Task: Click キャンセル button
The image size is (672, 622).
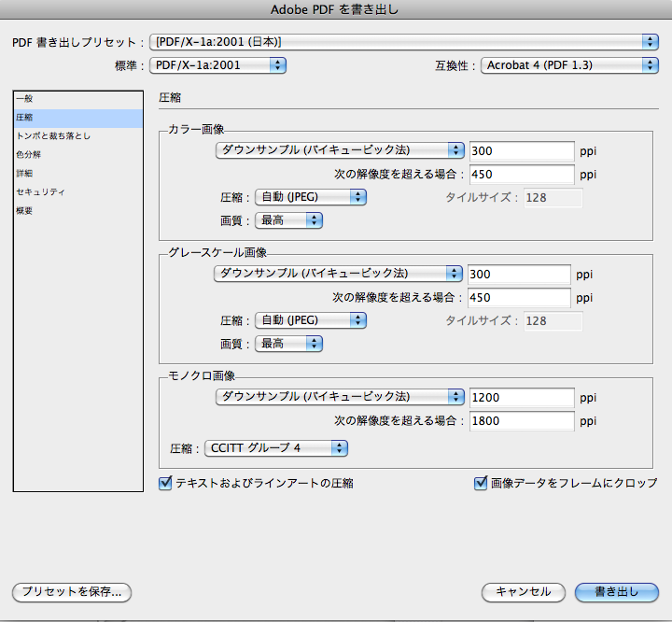Action: pyautogui.click(x=524, y=592)
